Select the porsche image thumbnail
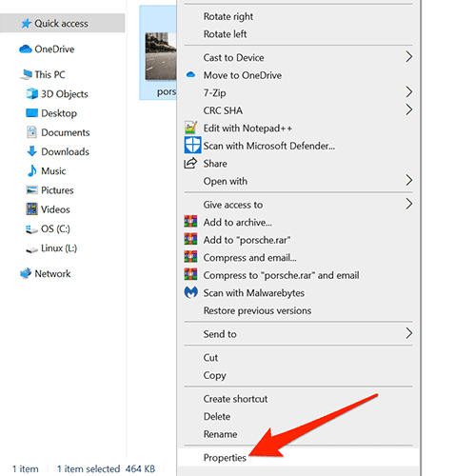 [x=161, y=56]
